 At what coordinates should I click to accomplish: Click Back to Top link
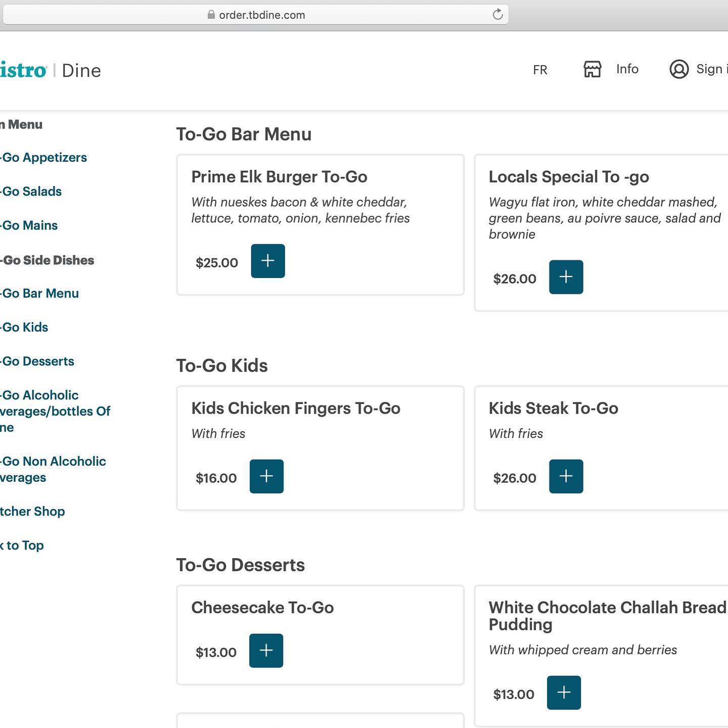[22, 545]
